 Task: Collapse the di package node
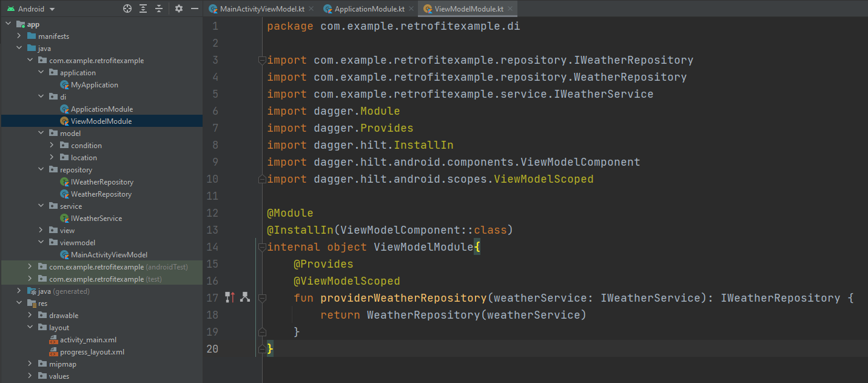(x=41, y=97)
